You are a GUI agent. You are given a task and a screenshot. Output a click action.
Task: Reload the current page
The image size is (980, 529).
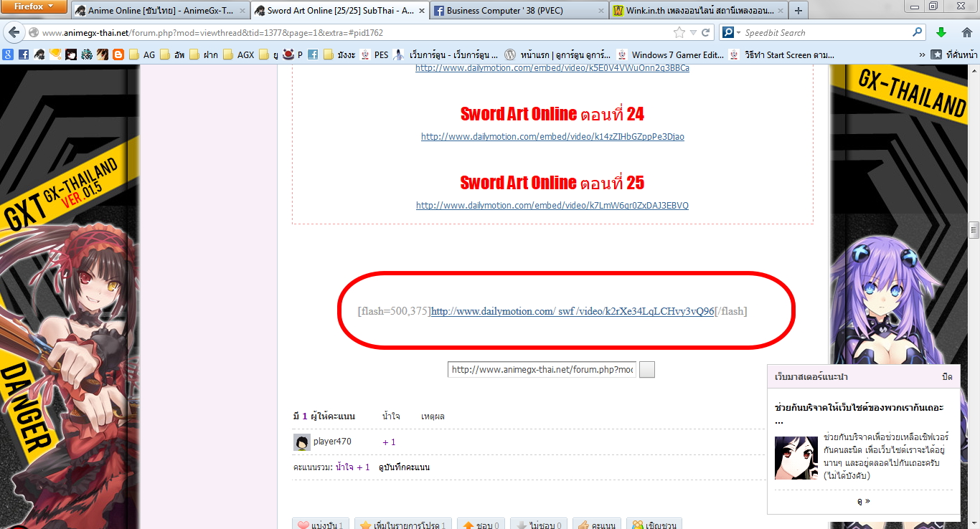point(706,33)
